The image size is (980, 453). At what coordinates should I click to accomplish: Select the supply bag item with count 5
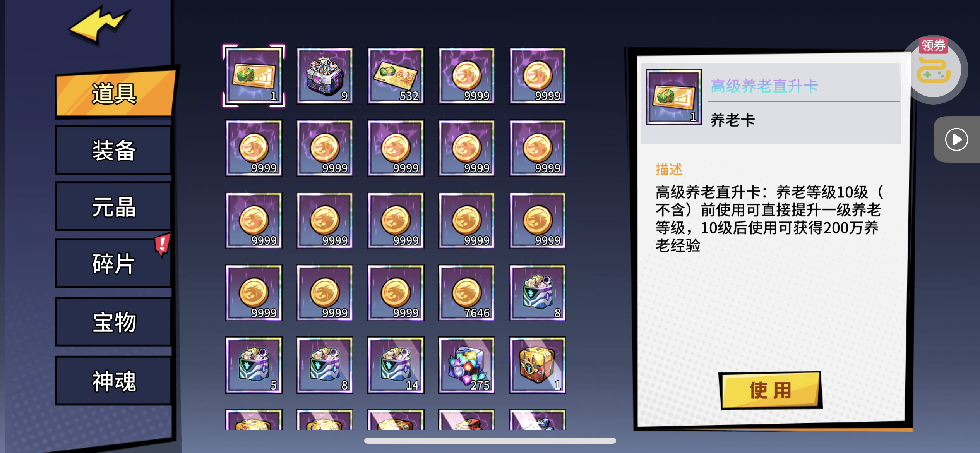[x=254, y=365]
